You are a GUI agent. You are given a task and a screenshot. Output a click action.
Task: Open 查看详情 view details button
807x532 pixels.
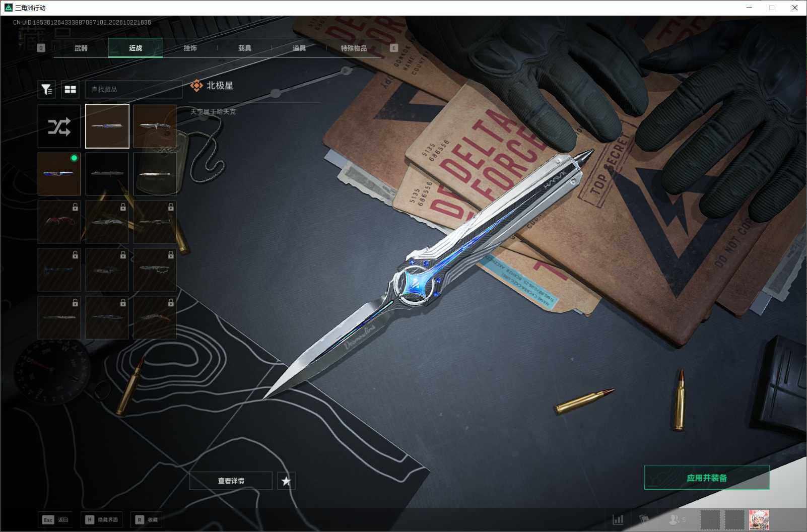coord(231,481)
